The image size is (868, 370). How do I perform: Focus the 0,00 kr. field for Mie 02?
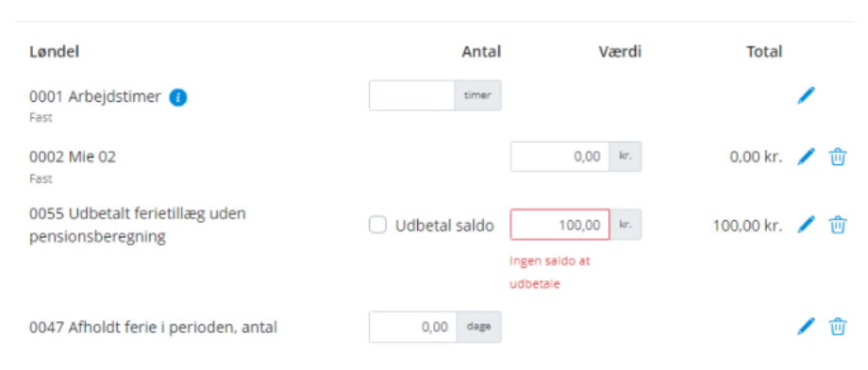tap(559, 157)
